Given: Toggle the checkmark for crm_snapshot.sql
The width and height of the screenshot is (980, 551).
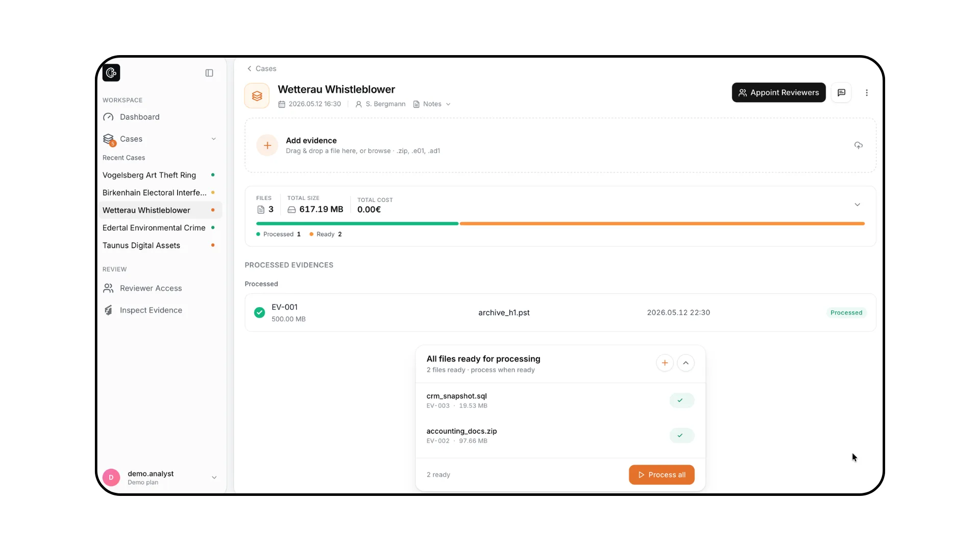Looking at the screenshot, I should pos(681,400).
